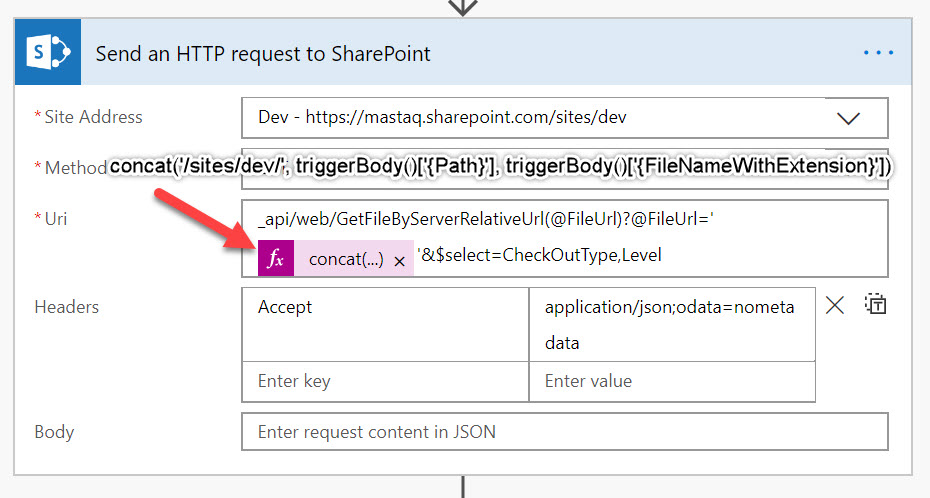Screen dimensions: 930x498
Task: Click the Body request content field
Action: [x=564, y=432]
